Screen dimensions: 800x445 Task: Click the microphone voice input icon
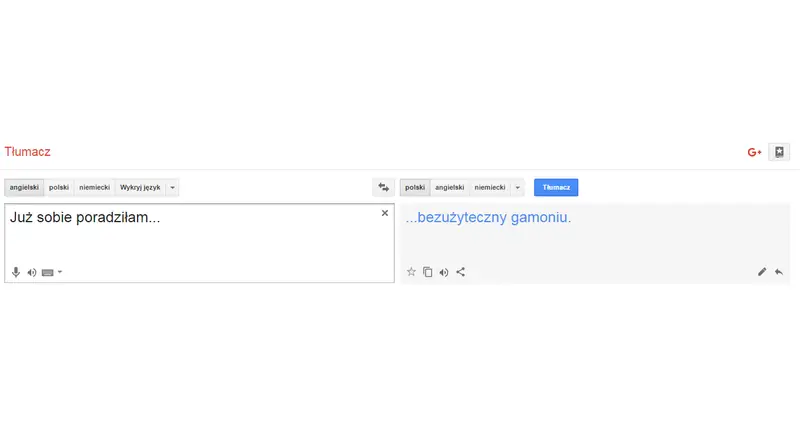pos(16,272)
